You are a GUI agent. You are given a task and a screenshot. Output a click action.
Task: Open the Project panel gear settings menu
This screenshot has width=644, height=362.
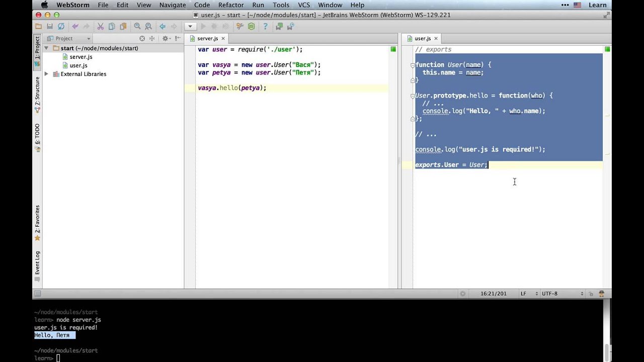pos(166,38)
